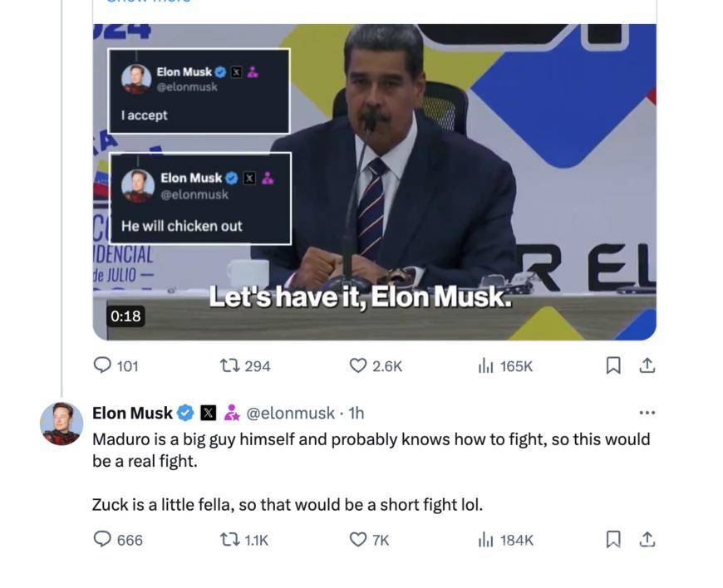Repost the video tweet showing 294 reposts
The height and width of the screenshot is (588, 723).
(x=229, y=366)
